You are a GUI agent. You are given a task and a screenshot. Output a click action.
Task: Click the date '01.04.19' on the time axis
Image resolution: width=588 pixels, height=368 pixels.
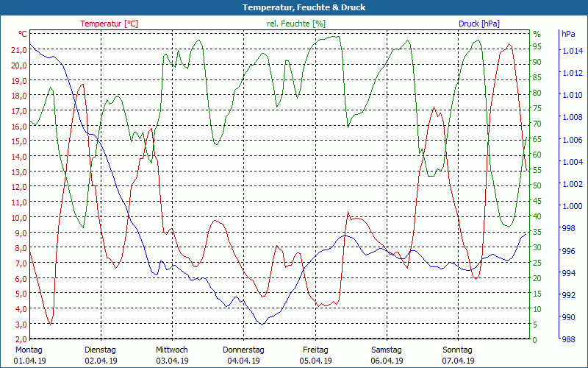point(29,361)
